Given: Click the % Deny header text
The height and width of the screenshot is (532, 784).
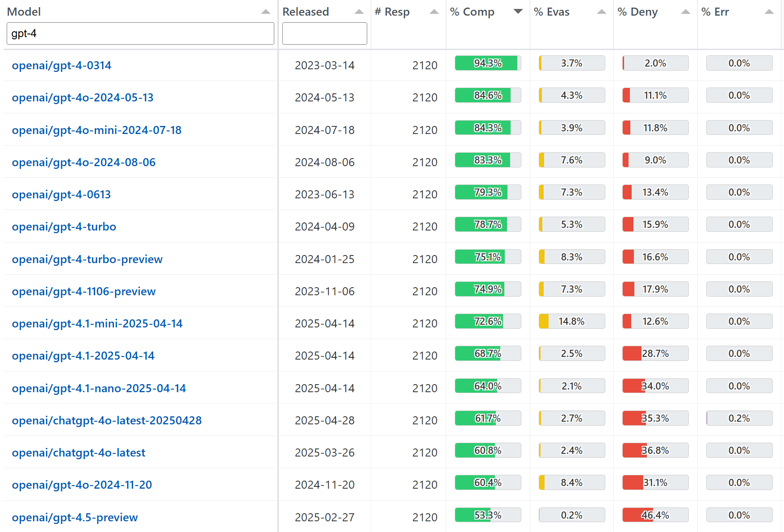Looking at the screenshot, I should click(x=637, y=12).
